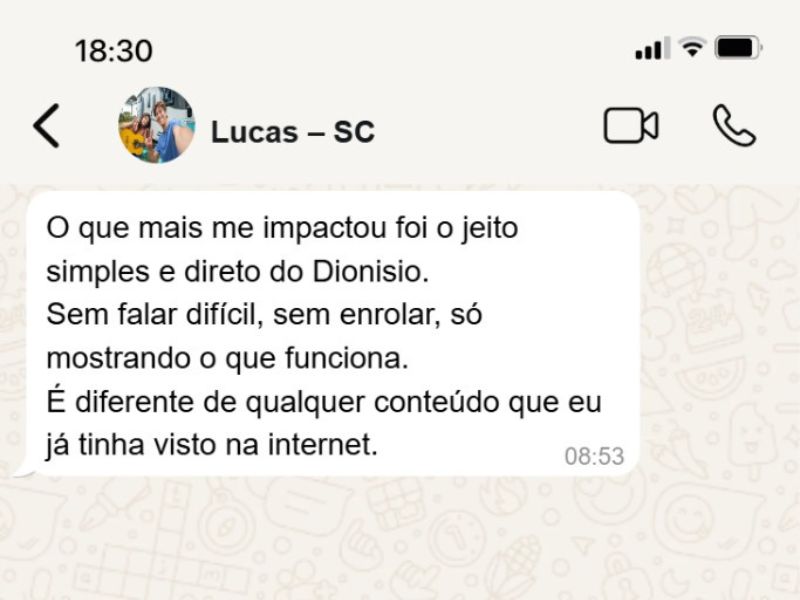Tap the doodle wallpaper right of the bubble
Screen dimensions: 800x600
point(719,332)
